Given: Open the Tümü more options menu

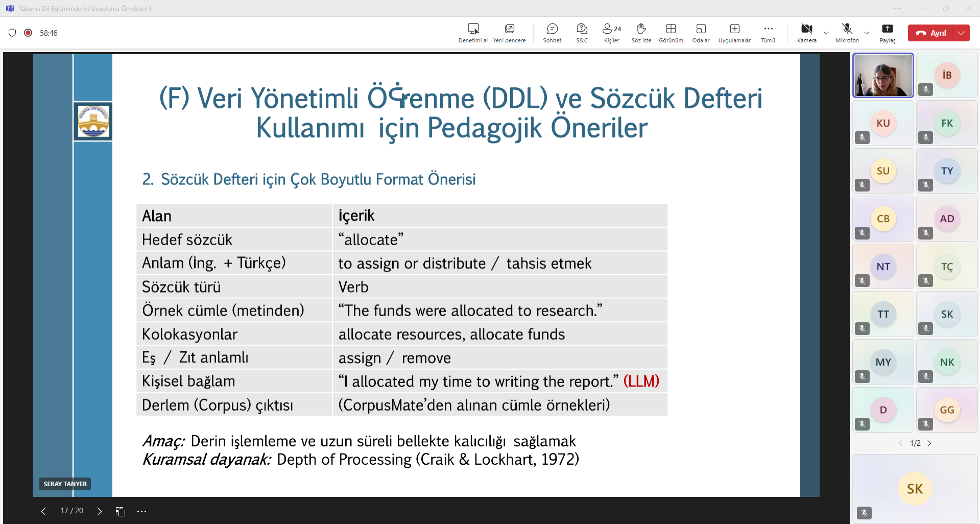Looking at the screenshot, I should pyautogui.click(x=768, y=33).
